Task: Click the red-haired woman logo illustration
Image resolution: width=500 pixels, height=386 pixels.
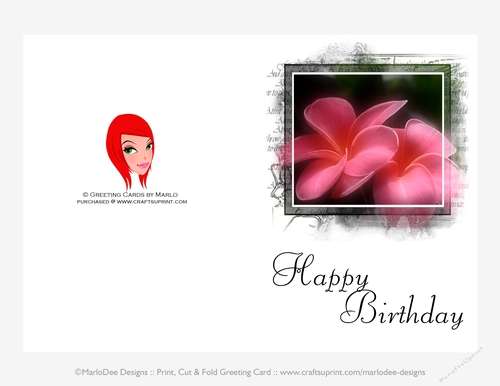Action: pos(130,152)
